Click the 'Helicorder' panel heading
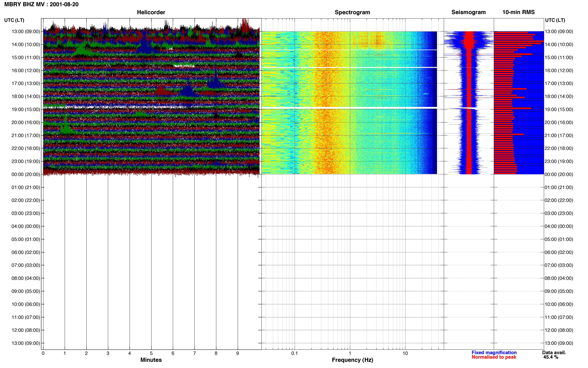The width and height of the screenshot is (588, 368). 151,12
